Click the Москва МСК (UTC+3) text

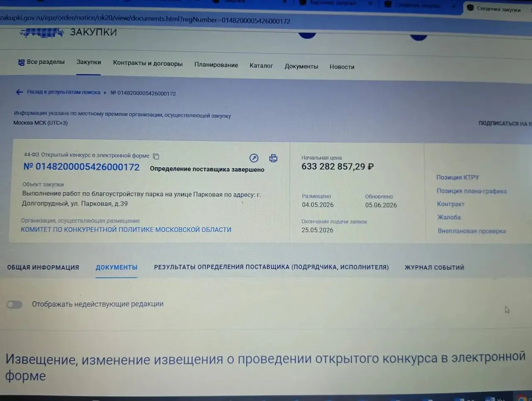pos(40,123)
